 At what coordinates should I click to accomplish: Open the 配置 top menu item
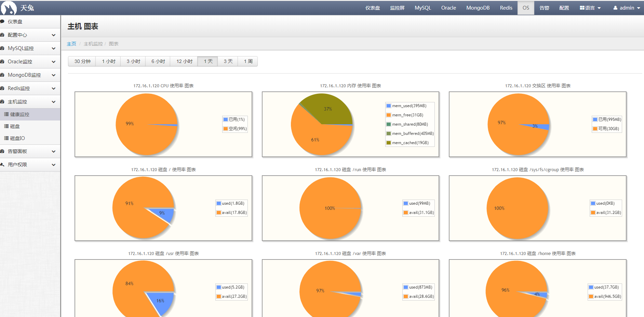(x=564, y=8)
